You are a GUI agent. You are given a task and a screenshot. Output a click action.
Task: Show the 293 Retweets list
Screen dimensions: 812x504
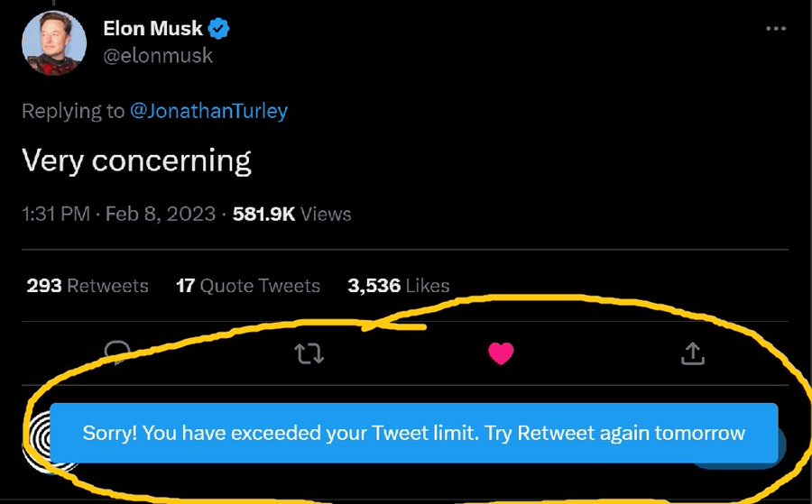pos(88,286)
